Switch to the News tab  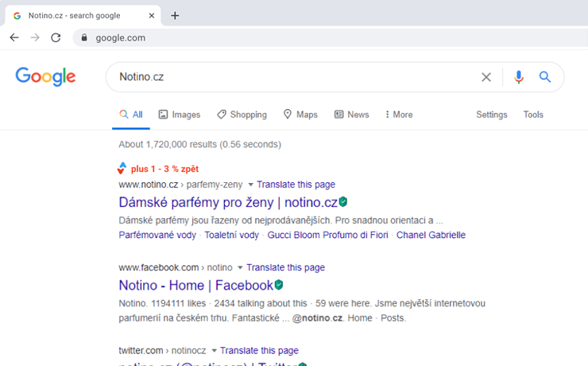[x=352, y=115]
